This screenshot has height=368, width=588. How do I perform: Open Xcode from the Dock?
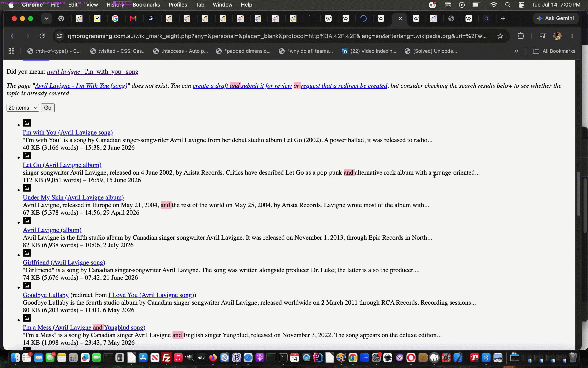tap(458, 358)
